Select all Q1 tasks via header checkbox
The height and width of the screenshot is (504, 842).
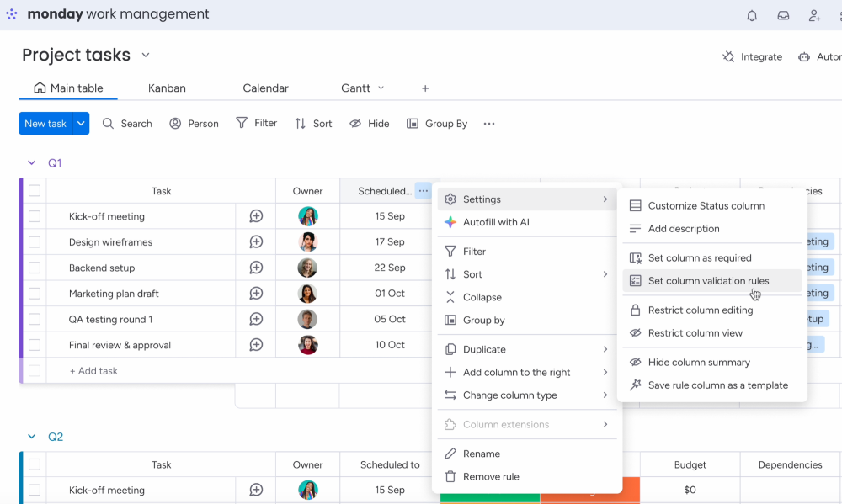pyautogui.click(x=35, y=191)
